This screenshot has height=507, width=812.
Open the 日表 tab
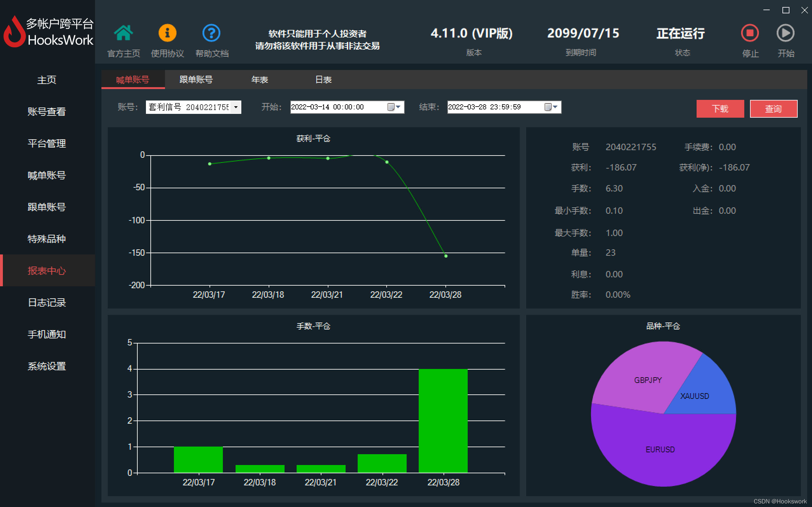pyautogui.click(x=323, y=80)
